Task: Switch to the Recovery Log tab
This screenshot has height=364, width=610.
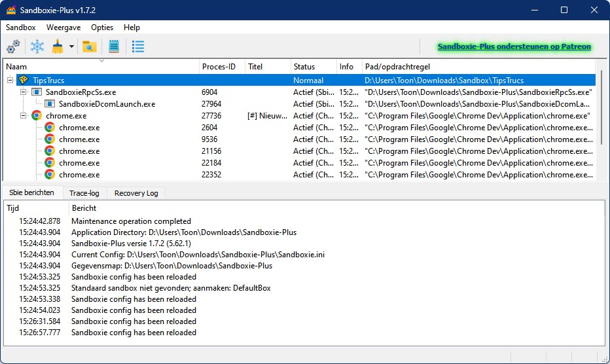Action: click(x=136, y=193)
